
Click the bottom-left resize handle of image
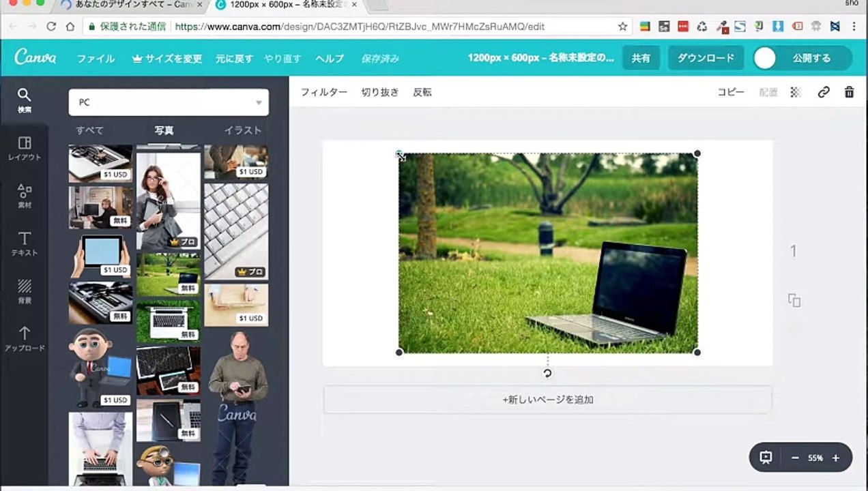click(399, 352)
